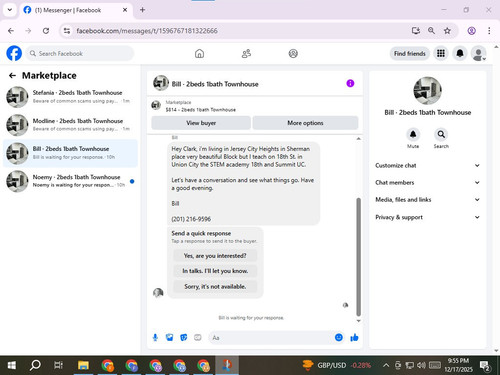
Task: Select Bill 2beds 1bath Townhouse conversation
Action: pyautogui.click(x=70, y=153)
